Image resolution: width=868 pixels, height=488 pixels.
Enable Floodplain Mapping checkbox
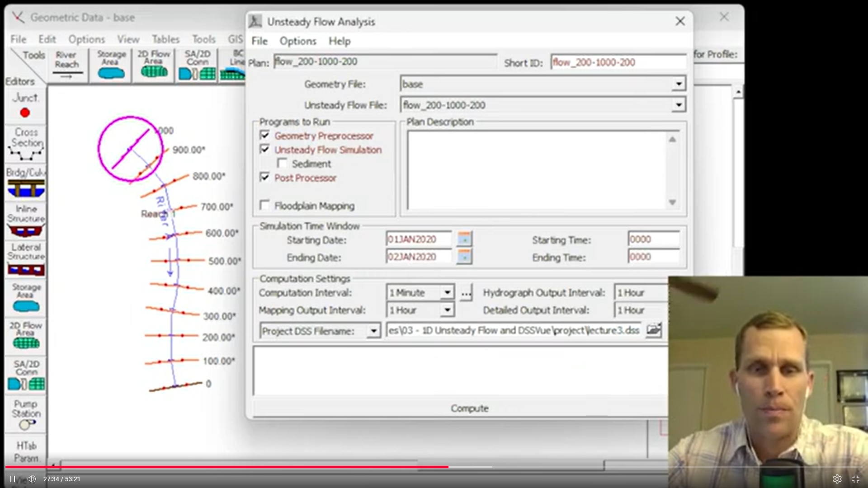(265, 205)
